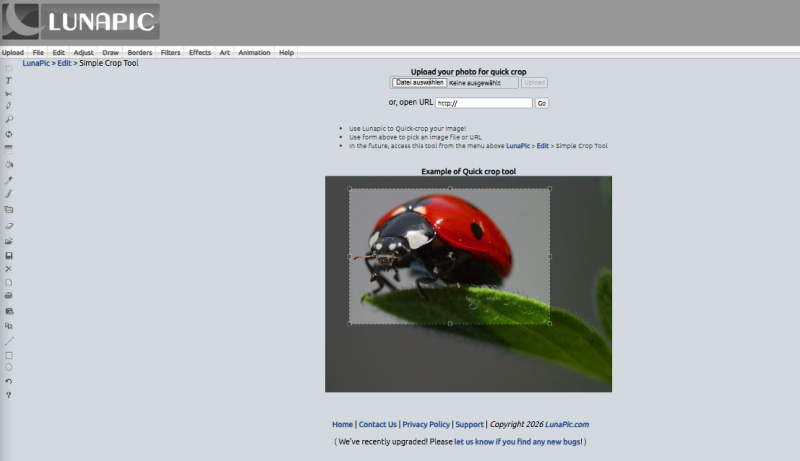This screenshot has width=800, height=461.
Task: Click the open folder icon
Action: (x=9, y=241)
